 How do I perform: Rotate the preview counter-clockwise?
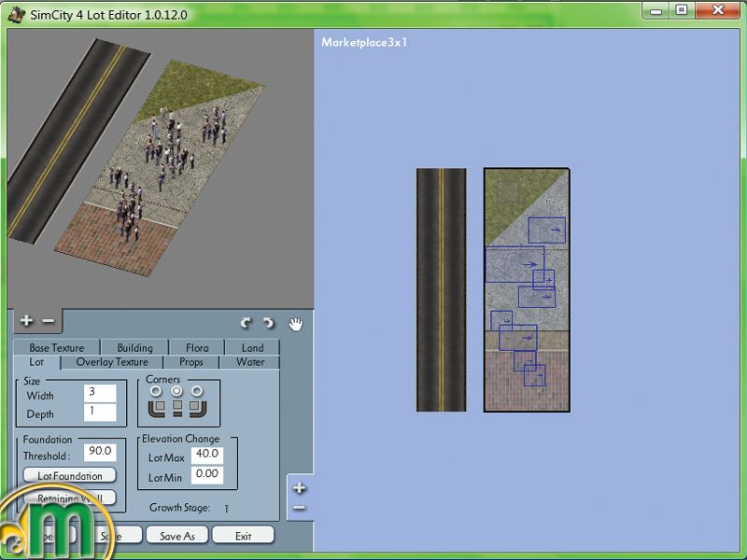point(269,323)
